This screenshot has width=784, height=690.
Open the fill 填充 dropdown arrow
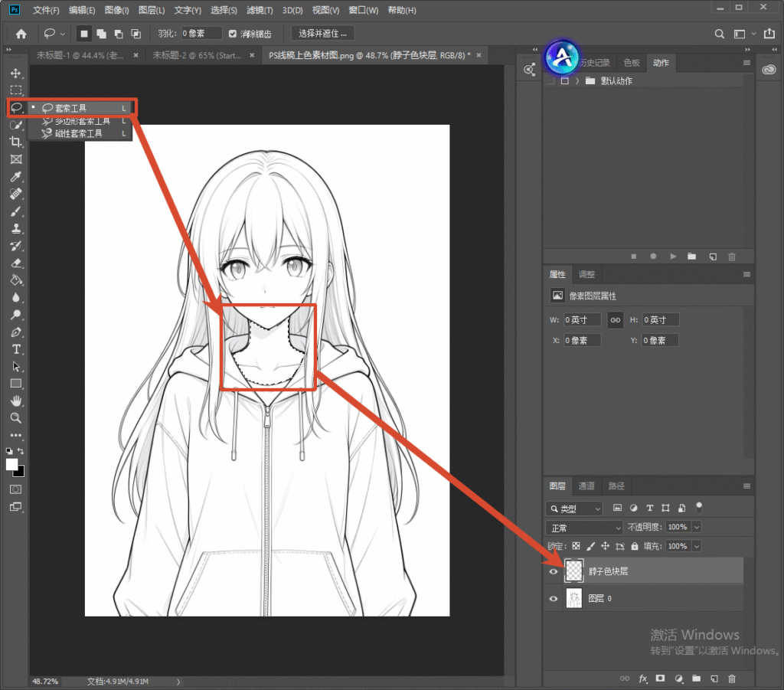coord(697,546)
